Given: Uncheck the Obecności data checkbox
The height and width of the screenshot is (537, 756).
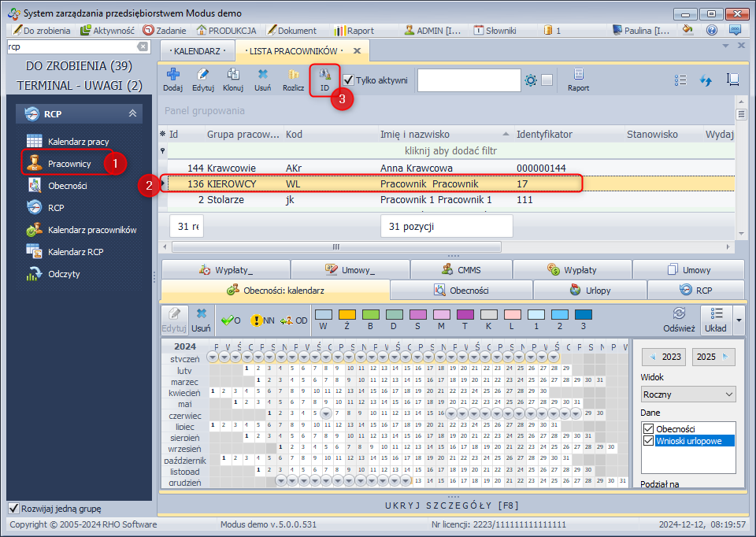Looking at the screenshot, I should pyautogui.click(x=649, y=428).
